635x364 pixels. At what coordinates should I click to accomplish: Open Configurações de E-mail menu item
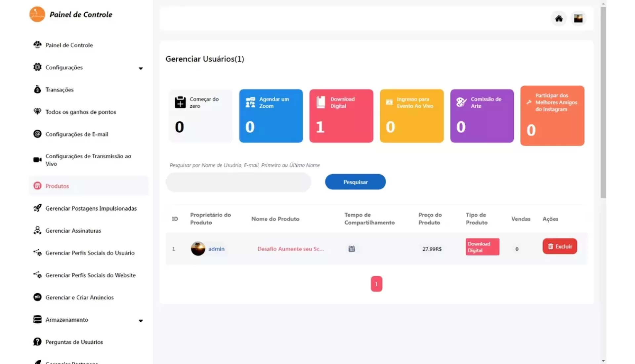point(77,134)
